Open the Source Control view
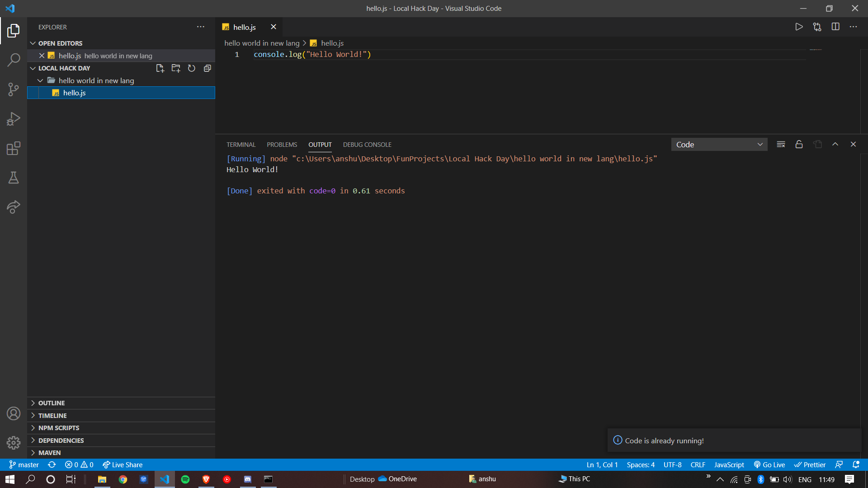The height and width of the screenshot is (488, 868). (14, 89)
